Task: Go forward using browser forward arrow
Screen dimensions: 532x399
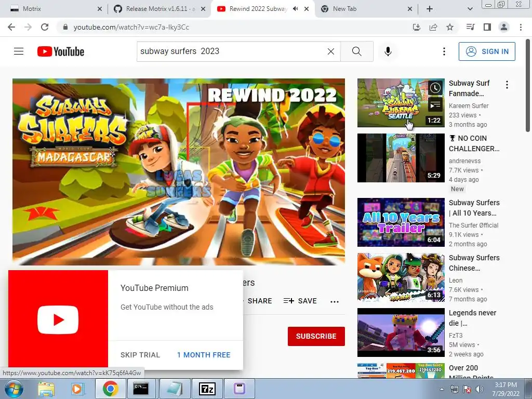Action: tap(28, 27)
